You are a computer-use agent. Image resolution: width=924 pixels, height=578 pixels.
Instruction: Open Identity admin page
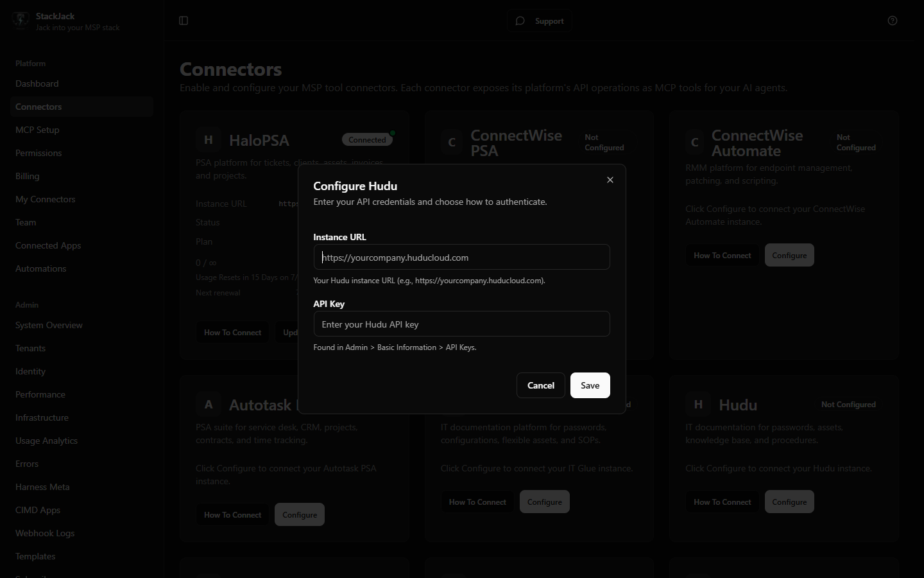[81, 371]
